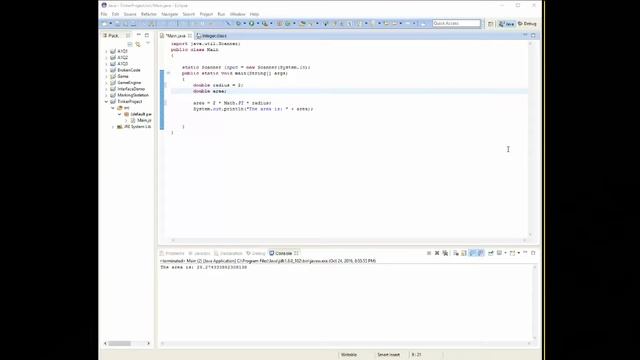Toggle Link with Editor in Package Explorer
This screenshot has height=360, width=640.
coord(138,44)
